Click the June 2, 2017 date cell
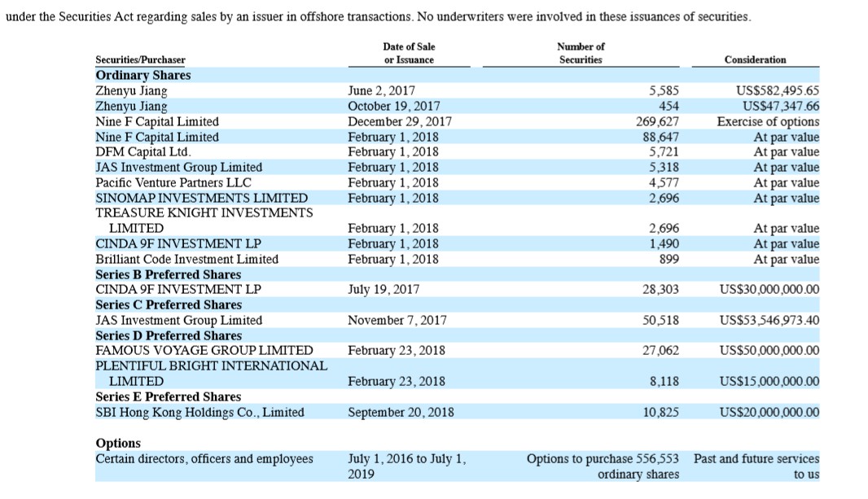 coord(381,90)
